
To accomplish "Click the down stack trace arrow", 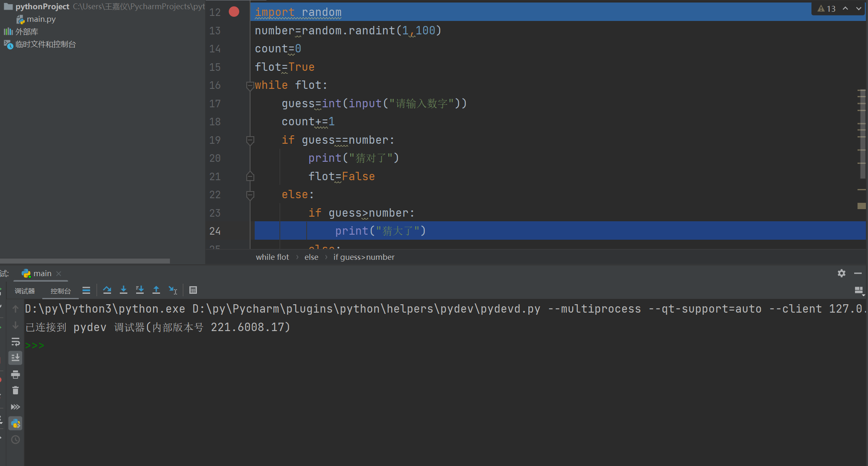I will point(15,325).
